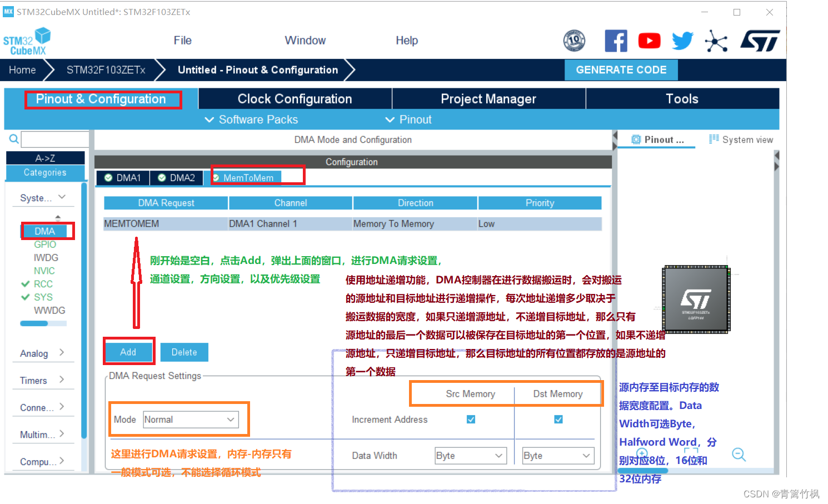The height and width of the screenshot is (504, 828).
Task: Click the STM32CubeMX logo icon
Action: [x=27, y=42]
